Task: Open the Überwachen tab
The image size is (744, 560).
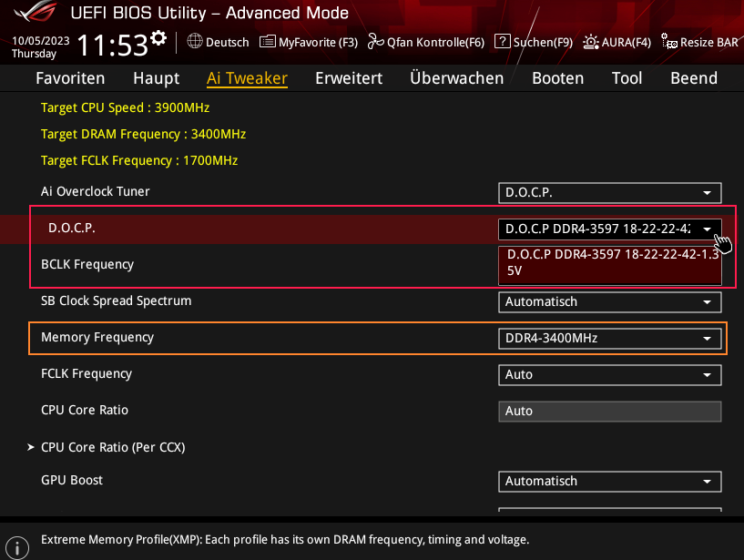Action: [456, 77]
